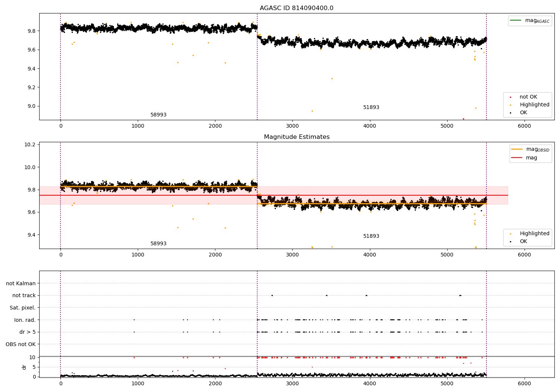Click the 'dr' y-axis label
Image resolution: width=560 pixels, height=392 pixels.
tap(24, 367)
